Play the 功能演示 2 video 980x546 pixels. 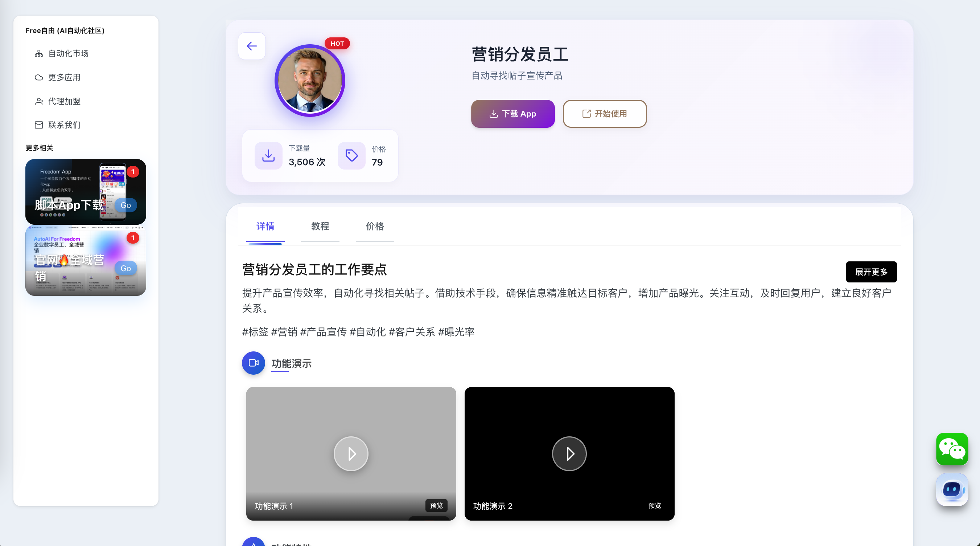click(569, 453)
